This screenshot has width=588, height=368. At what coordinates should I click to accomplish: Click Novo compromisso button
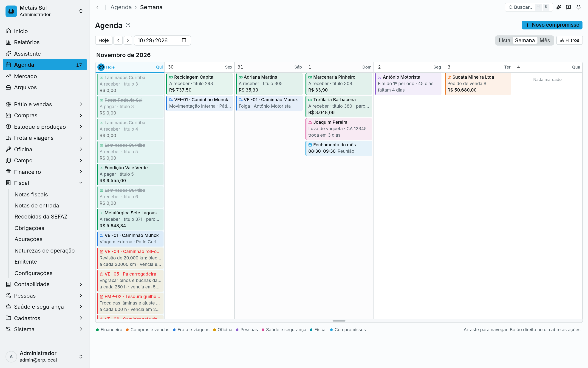tap(552, 25)
